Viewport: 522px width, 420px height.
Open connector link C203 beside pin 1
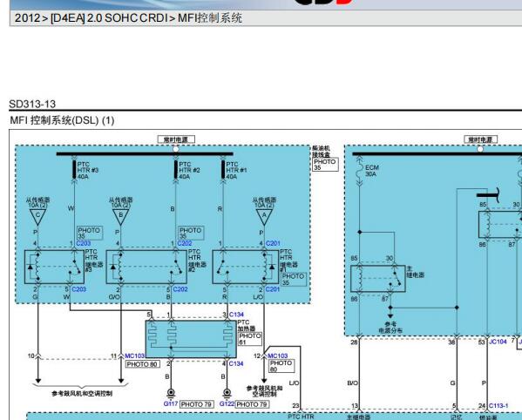(x=84, y=243)
